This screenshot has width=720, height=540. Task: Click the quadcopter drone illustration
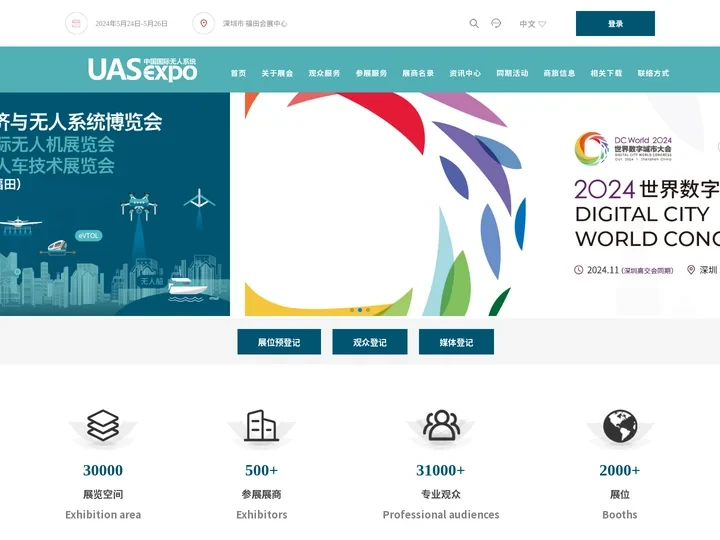click(139, 206)
